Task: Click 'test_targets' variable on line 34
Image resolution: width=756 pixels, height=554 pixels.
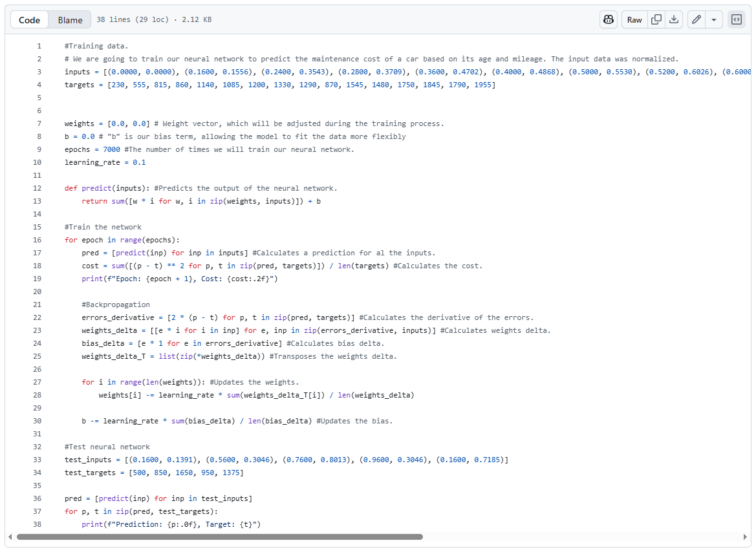Action: [x=90, y=473]
